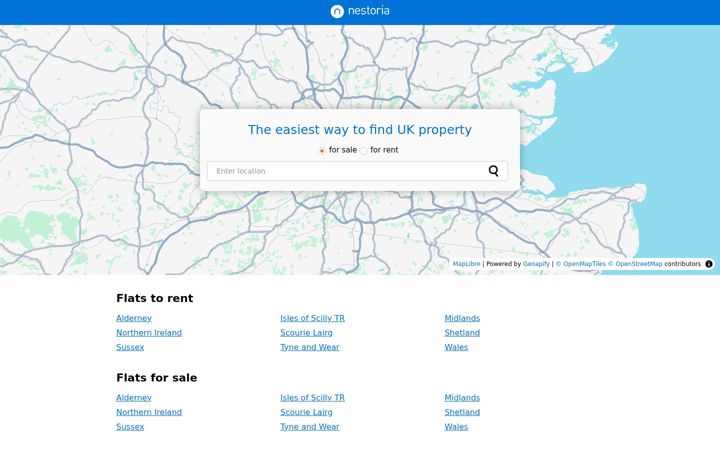Screen dimensions: 720x450
Task: Click "The easiest way to find UK property" heading
Action: point(360,130)
